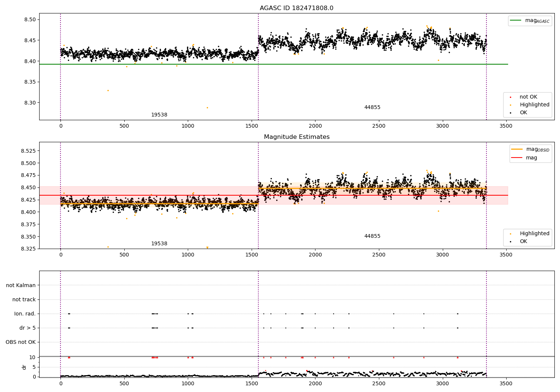This screenshot has height=392, width=560.
Task: Click the 19538 obsid label in middle plot
Action: (159, 244)
